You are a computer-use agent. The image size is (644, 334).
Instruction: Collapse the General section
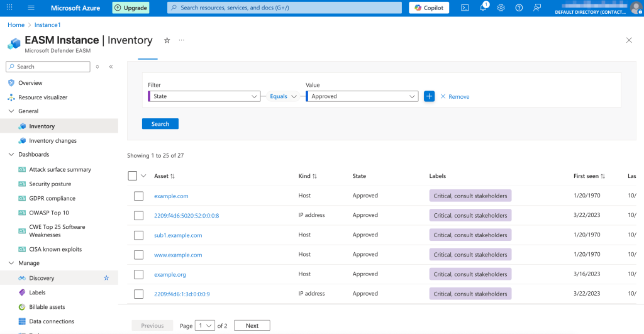click(11, 111)
